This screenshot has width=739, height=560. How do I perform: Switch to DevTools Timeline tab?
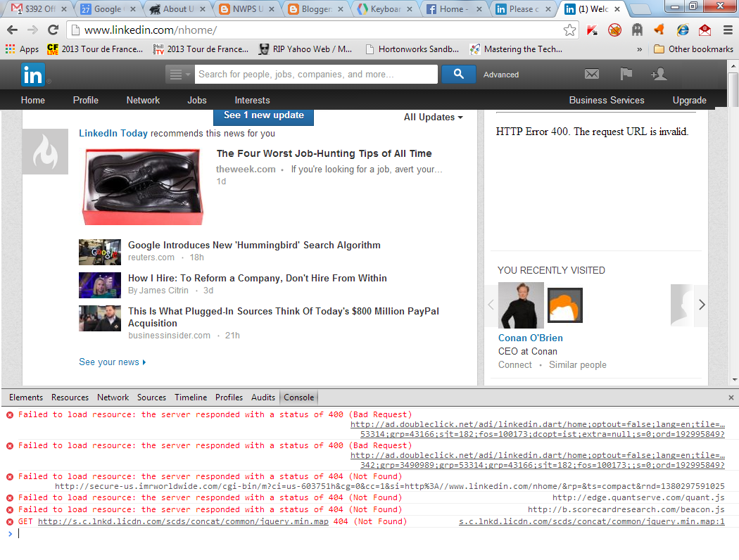191,397
